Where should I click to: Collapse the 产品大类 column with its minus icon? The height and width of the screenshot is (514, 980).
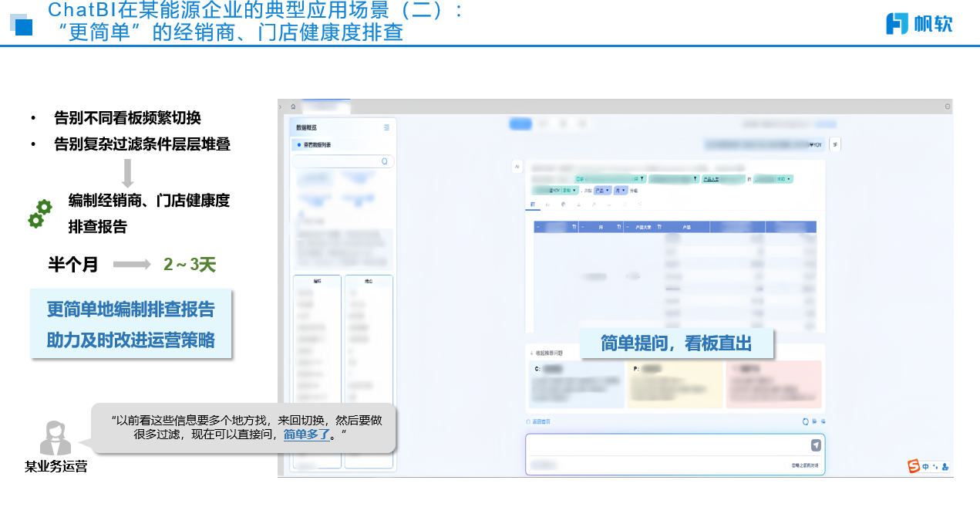(627, 227)
